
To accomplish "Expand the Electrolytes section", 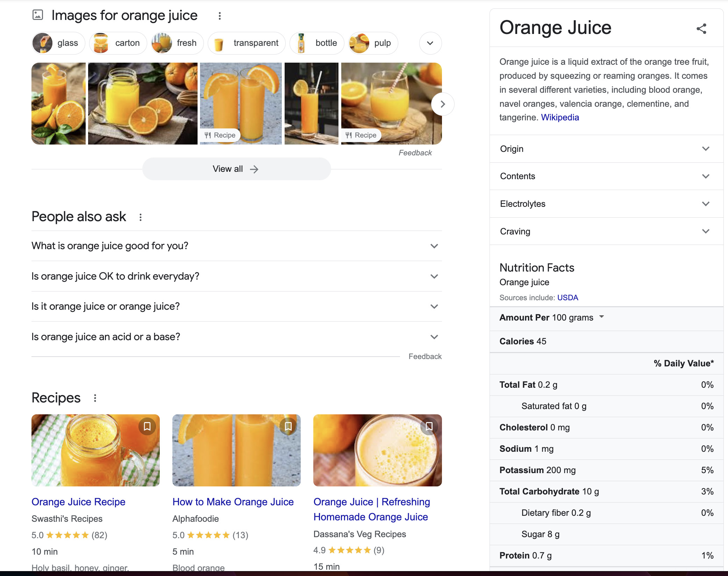I will pos(706,204).
